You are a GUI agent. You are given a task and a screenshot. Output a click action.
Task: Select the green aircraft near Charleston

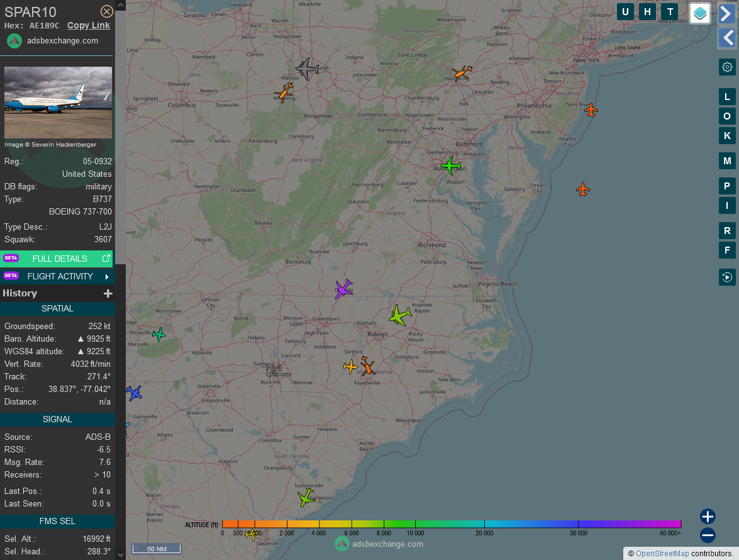pyautogui.click(x=306, y=497)
